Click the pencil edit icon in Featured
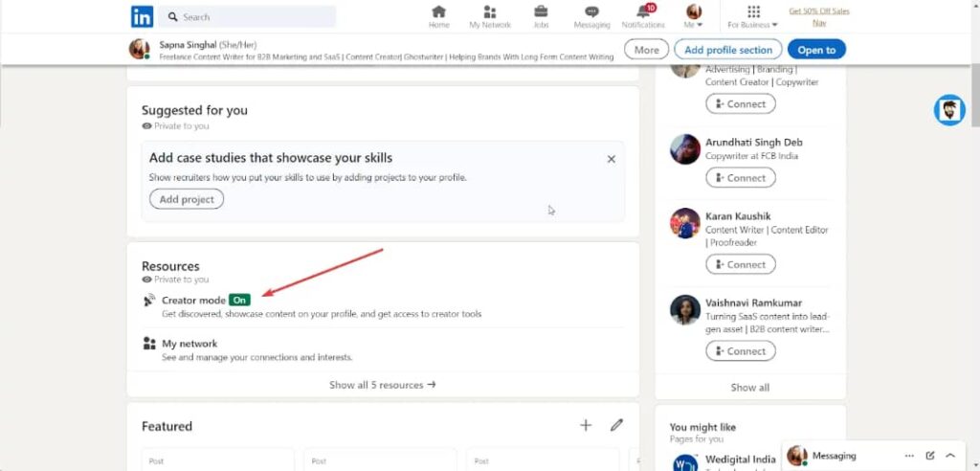The image size is (980, 471). coord(617,425)
